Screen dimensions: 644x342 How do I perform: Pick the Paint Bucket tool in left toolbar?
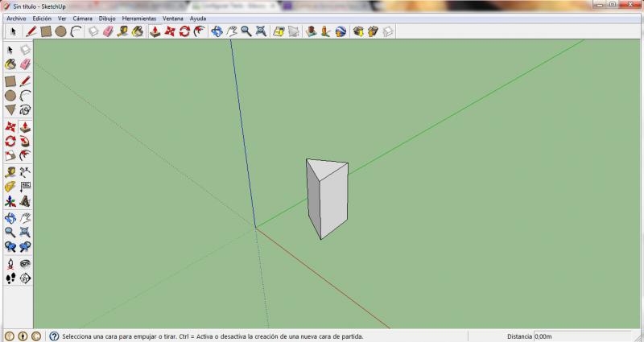[10, 64]
